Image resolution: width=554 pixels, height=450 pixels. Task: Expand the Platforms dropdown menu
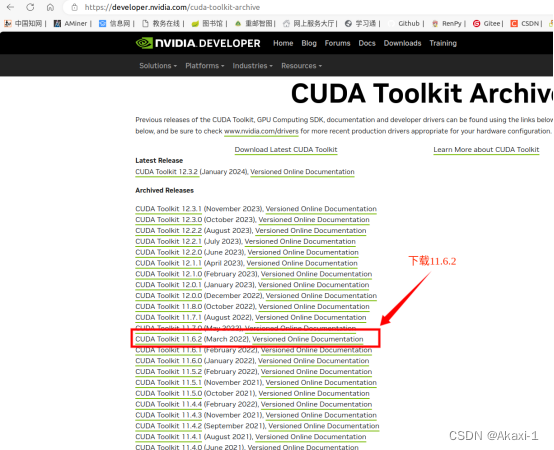[205, 66]
